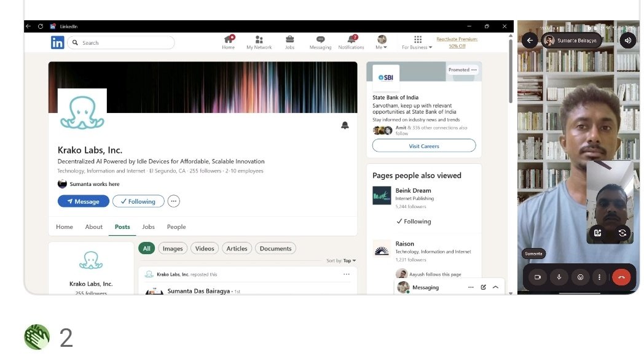Open Messaging nav icon

320,42
